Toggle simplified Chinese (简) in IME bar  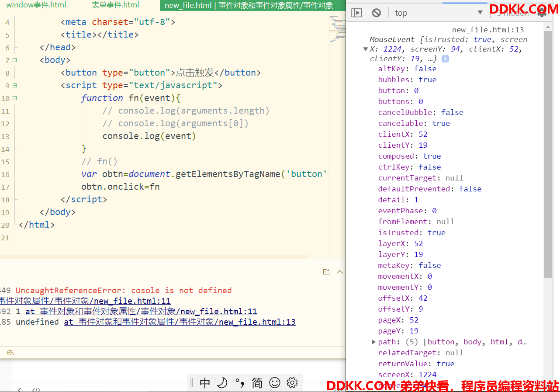[x=257, y=383]
